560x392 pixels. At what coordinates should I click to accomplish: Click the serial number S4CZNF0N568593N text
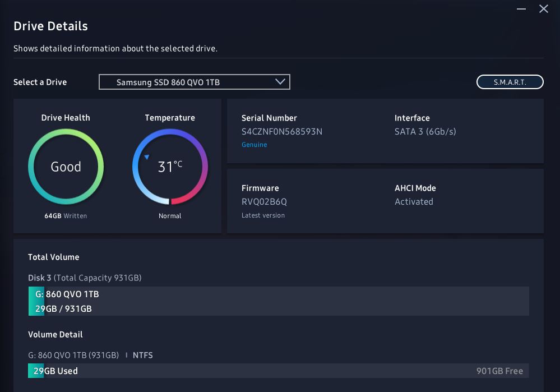pyautogui.click(x=282, y=131)
